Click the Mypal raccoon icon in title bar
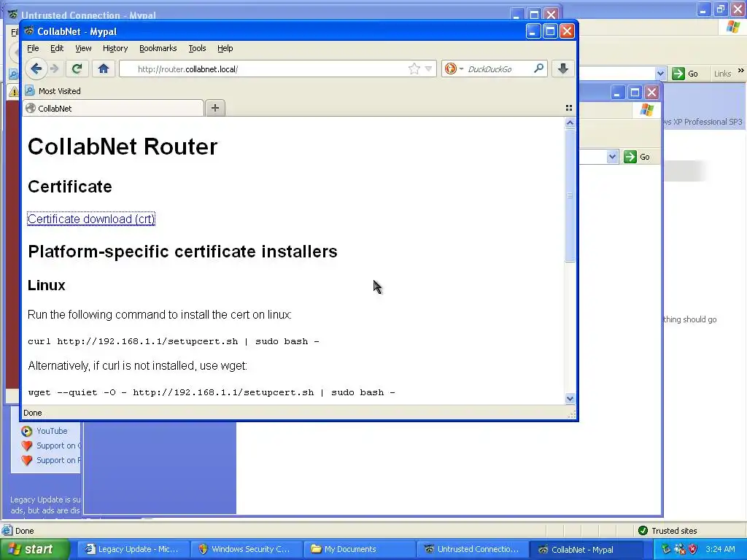 (x=29, y=31)
